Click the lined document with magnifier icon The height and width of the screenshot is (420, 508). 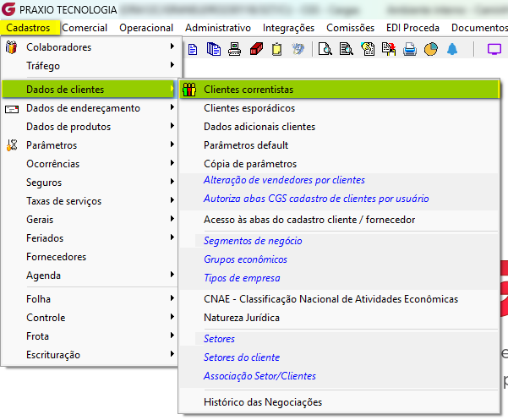[346, 49]
